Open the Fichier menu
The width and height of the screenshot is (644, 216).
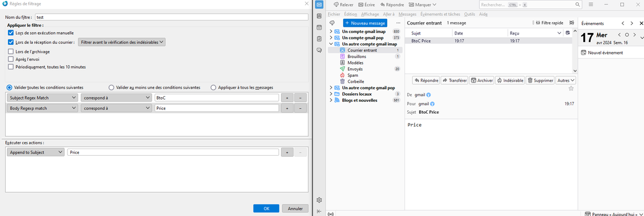point(334,14)
